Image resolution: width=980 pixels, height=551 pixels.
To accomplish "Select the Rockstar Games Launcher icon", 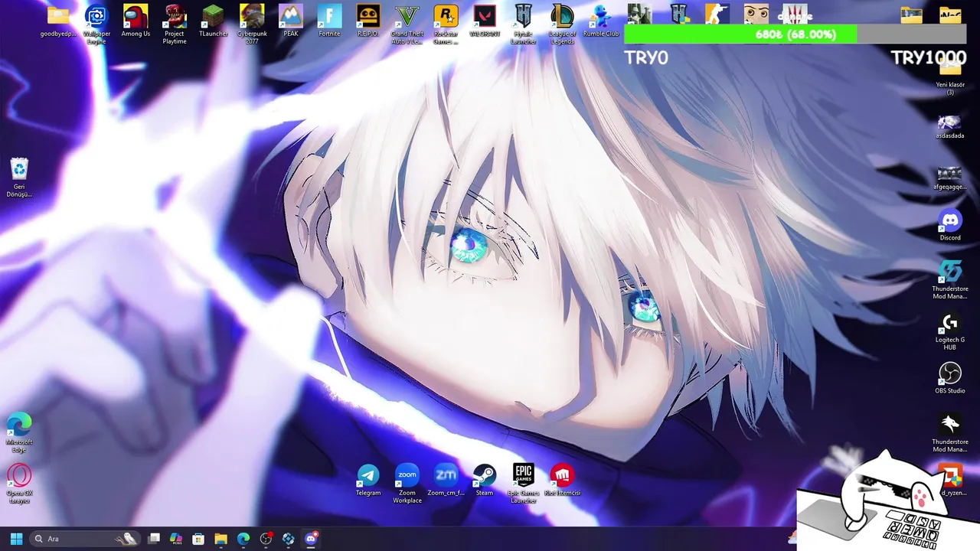I will (x=446, y=15).
